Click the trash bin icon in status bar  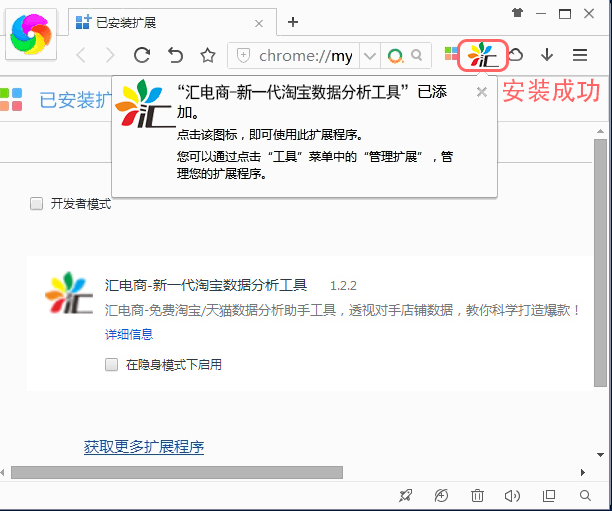click(477, 496)
